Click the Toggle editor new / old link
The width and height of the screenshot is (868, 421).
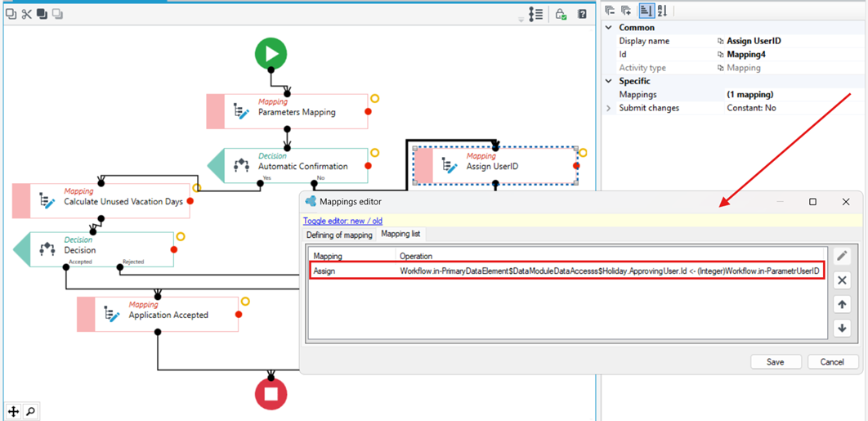(342, 221)
